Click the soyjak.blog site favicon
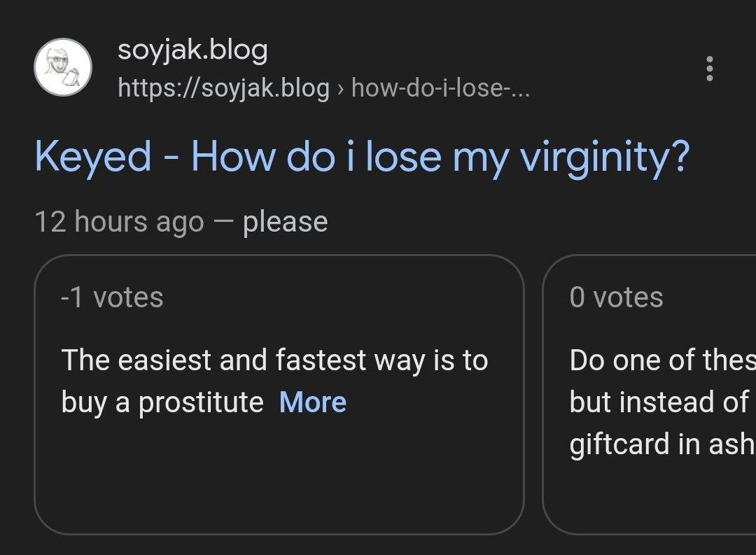Viewport: 756px width, 555px height. (63, 68)
